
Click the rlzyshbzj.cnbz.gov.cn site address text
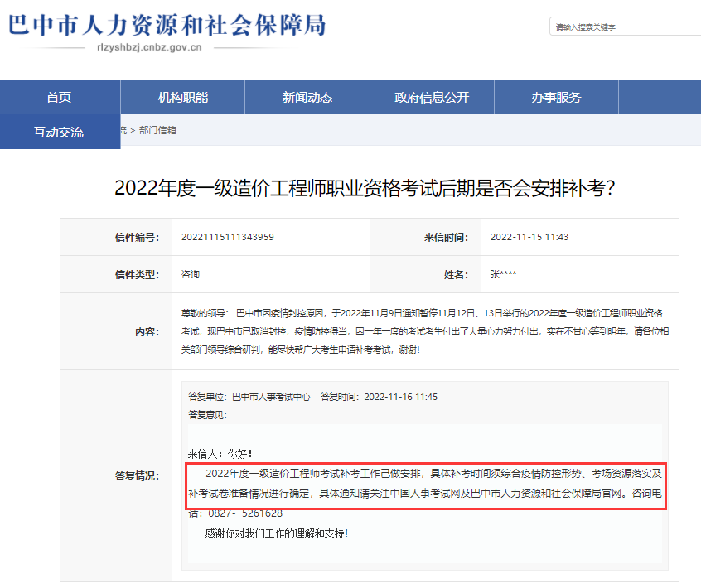pyautogui.click(x=149, y=47)
